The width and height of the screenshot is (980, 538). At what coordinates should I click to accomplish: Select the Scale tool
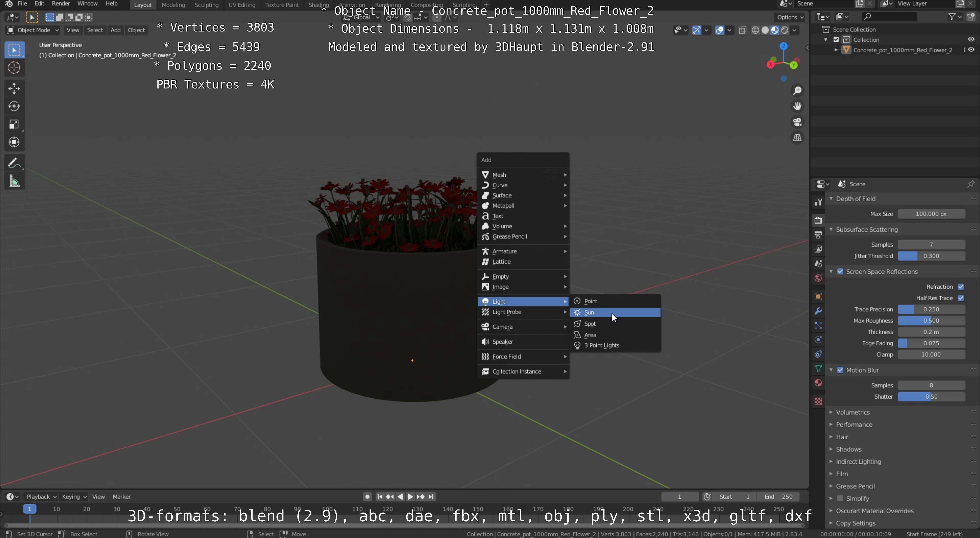(x=14, y=124)
